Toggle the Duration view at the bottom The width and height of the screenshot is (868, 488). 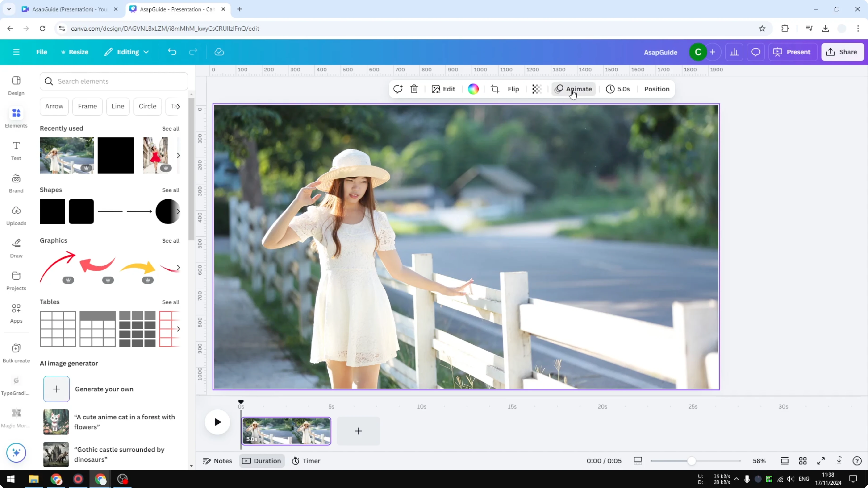[x=262, y=461]
